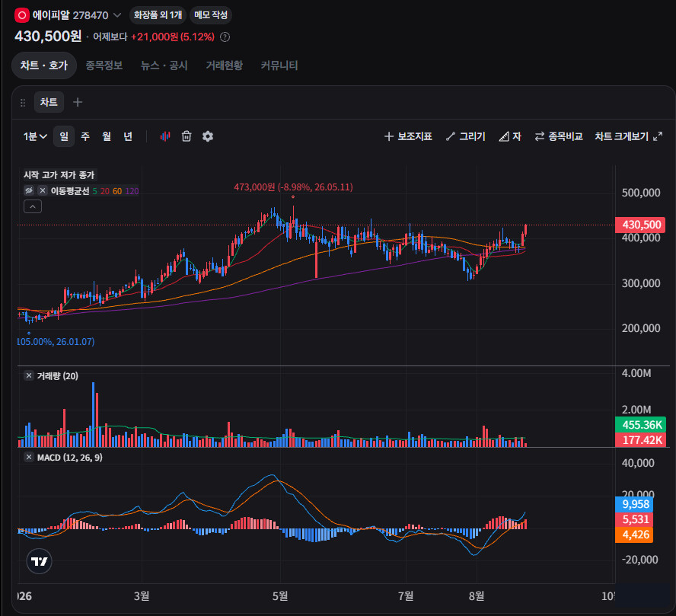Add a new panel with the plus icon
The image size is (676, 616).
click(x=78, y=102)
